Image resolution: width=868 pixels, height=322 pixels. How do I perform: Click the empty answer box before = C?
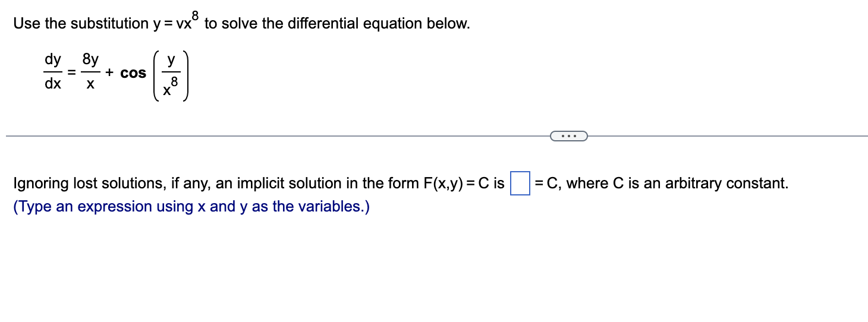pyautogui.click(x=520, y=183)
